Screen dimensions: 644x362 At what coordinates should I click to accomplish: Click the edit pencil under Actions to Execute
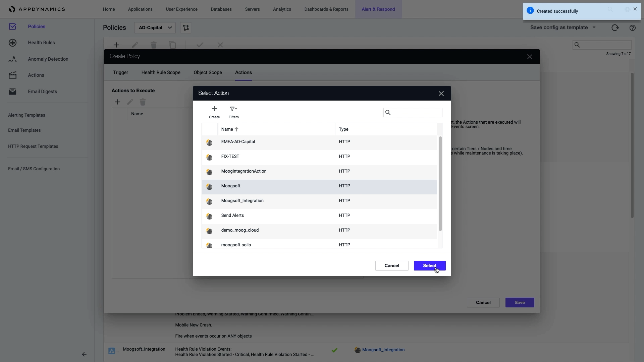[130, 102]
